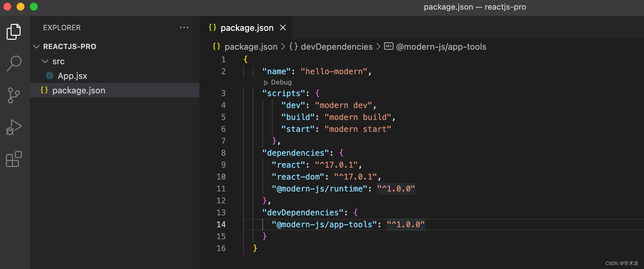Click the devDependencies breadcrumb segment
Viewport: 644px width, 269px height.
337,47
